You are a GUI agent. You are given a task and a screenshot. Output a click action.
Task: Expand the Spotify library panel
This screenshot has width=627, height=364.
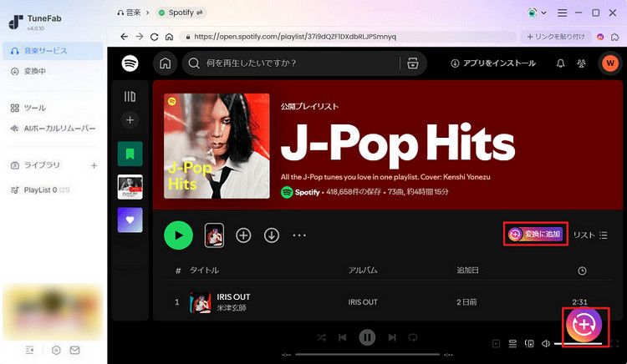[x=130, y=96]
